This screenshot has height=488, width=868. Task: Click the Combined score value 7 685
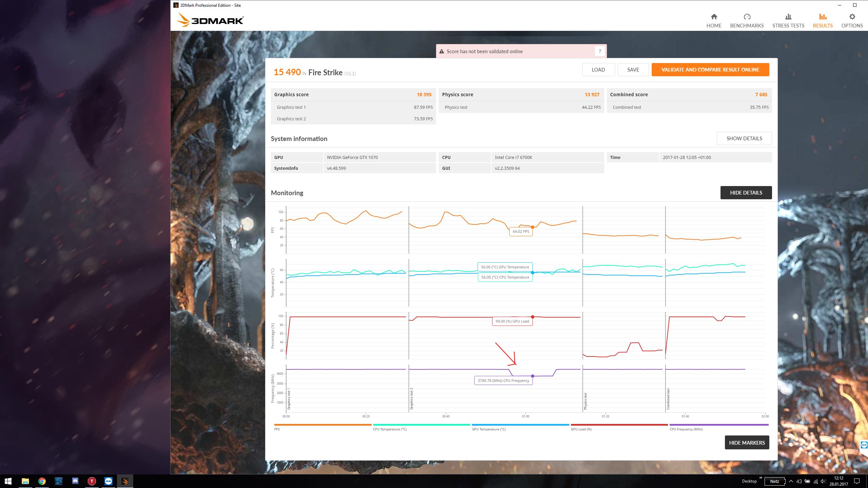point(761,95)
